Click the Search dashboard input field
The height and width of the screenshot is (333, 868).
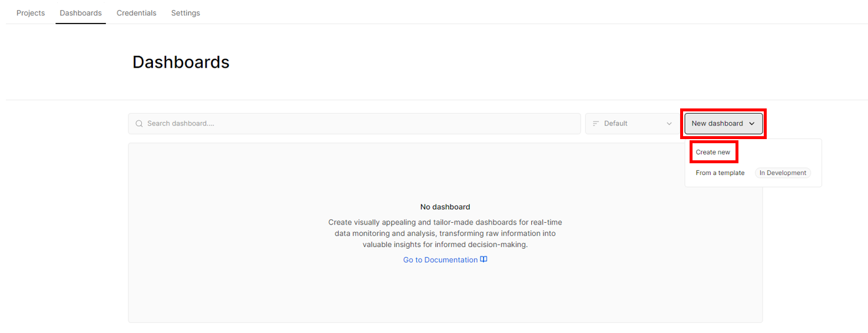(x=355, y=124)
